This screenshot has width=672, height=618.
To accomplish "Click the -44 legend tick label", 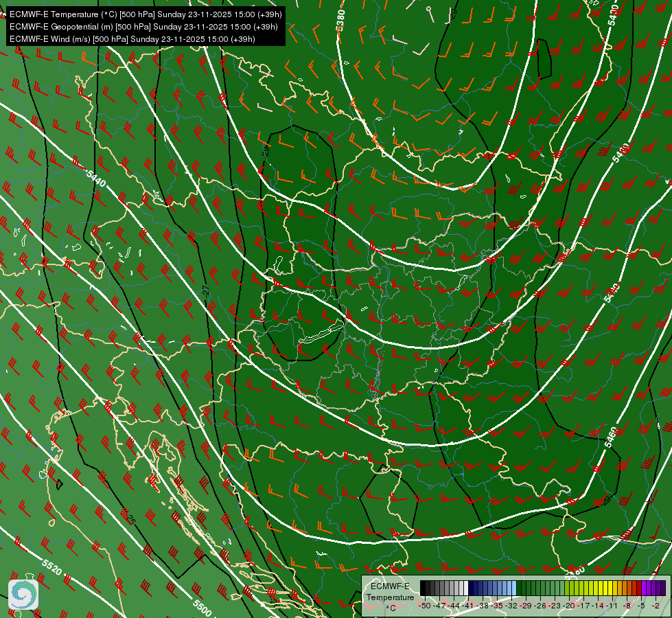I will pos(454,606).
